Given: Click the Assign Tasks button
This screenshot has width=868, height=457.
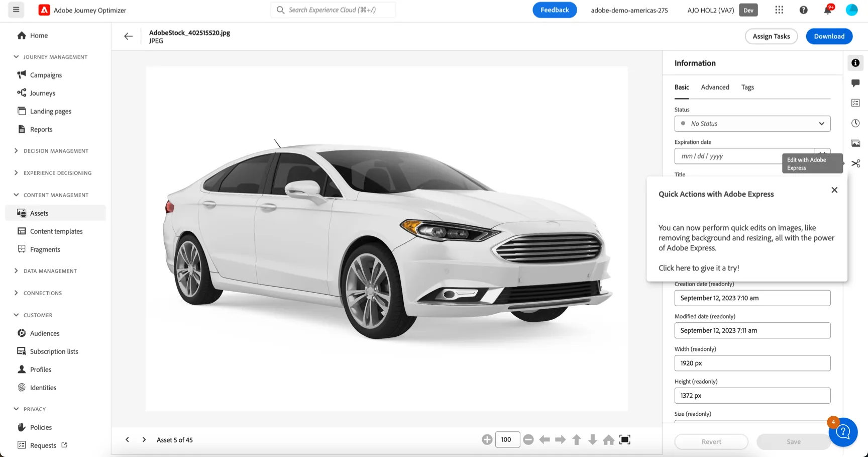Looking at the screenshot, I should tap(771, 36).
